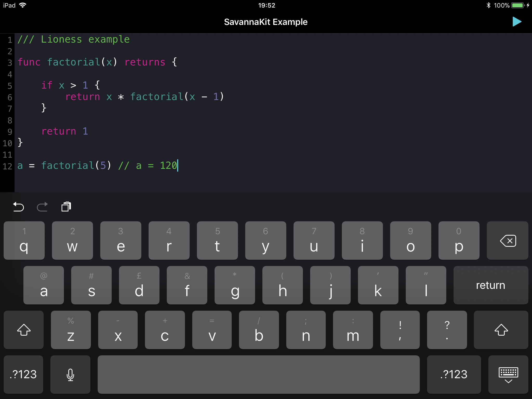The height and width of the screenshot is (399, 532).
Task: Tap the y key
Action: [x=266, y=241]
